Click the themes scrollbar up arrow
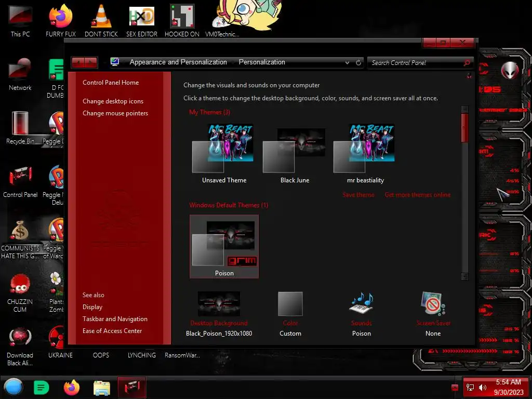Viewport: 532px width, 399px height. coord(464,109)
